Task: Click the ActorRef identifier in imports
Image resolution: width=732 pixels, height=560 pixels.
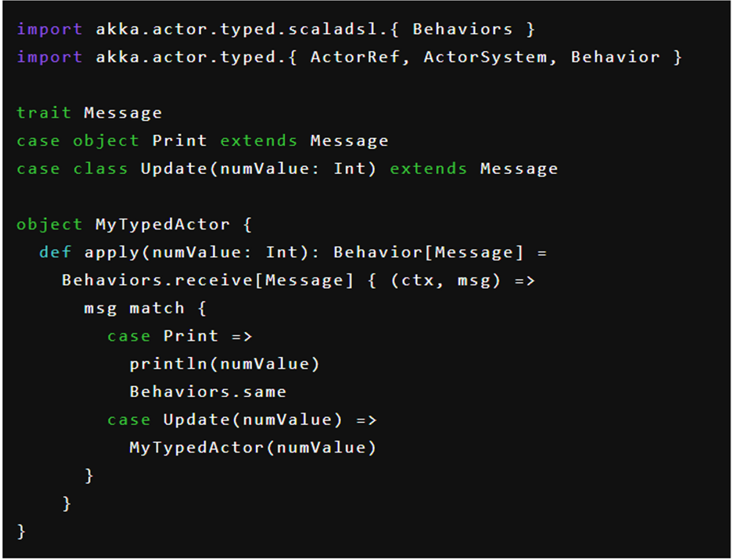Action: [x=354, y=57]
